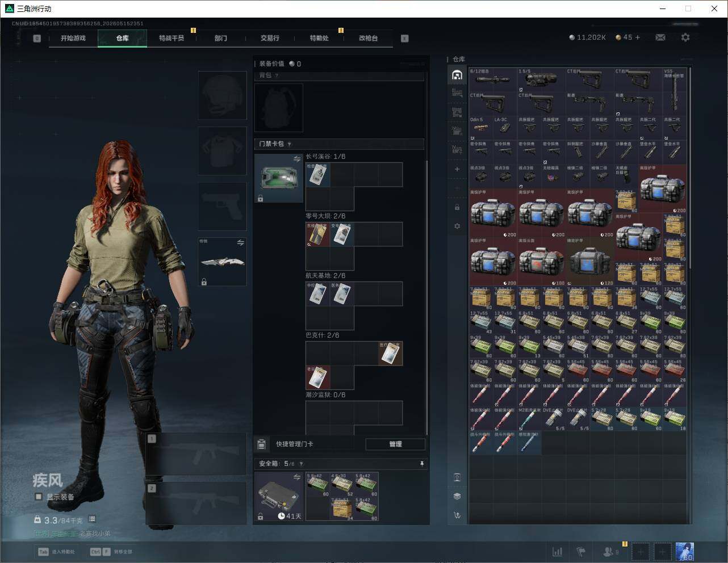Switch to the 特战干员 tab
This screenshot has height=563, width=728.
[171, 38]
